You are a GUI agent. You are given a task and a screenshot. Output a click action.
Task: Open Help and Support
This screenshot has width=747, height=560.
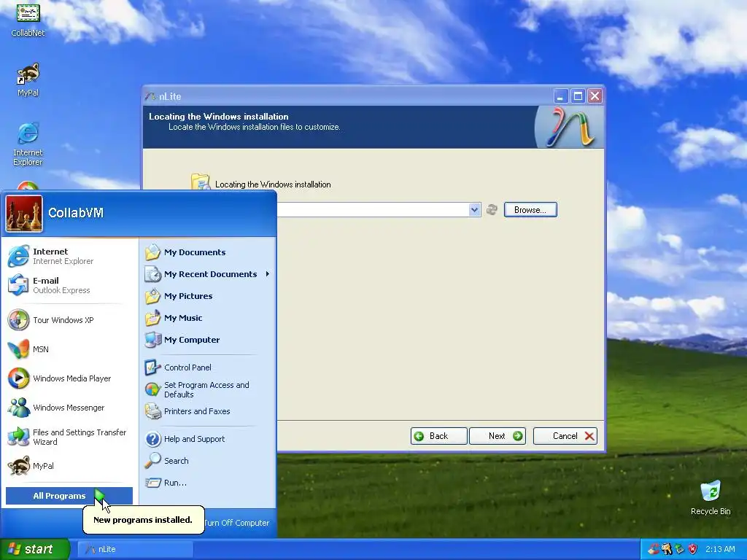click(208, 439)
